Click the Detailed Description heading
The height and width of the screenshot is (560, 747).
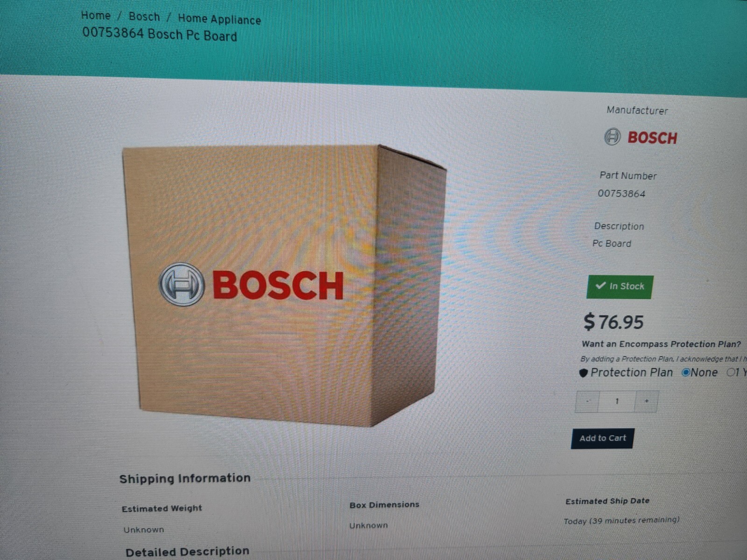pyautogui.click(x=187, y=552)
